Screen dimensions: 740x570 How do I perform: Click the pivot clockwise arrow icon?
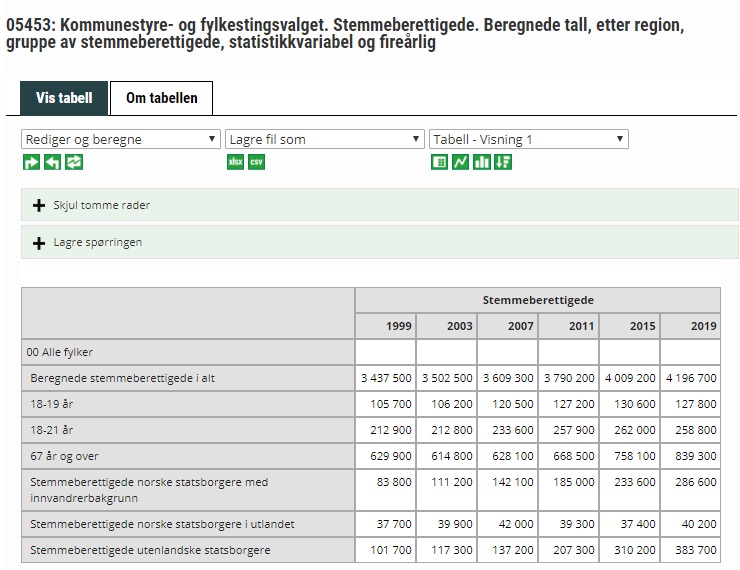click(31, 162)
